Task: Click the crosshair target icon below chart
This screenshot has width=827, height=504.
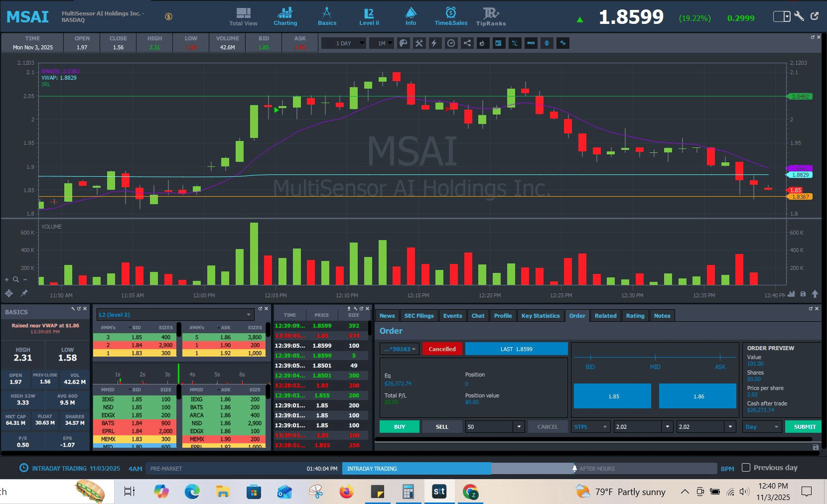Action: [9, 293]
